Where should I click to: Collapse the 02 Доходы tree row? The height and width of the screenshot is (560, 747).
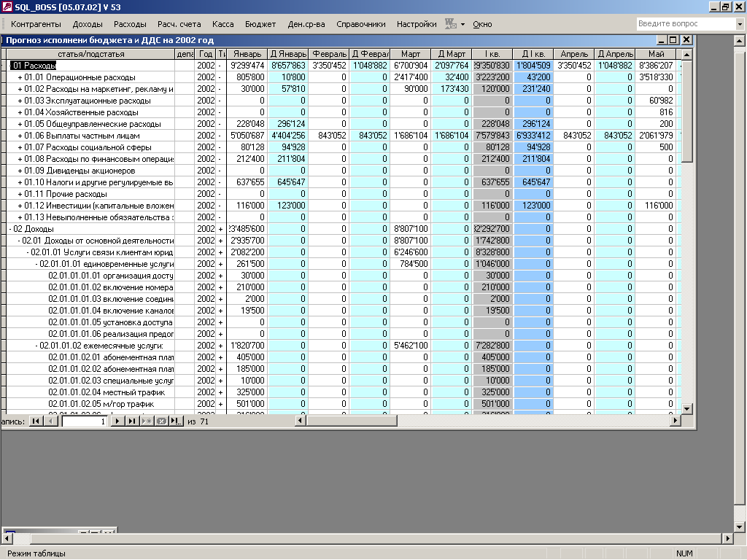click(x=11, y=229)
